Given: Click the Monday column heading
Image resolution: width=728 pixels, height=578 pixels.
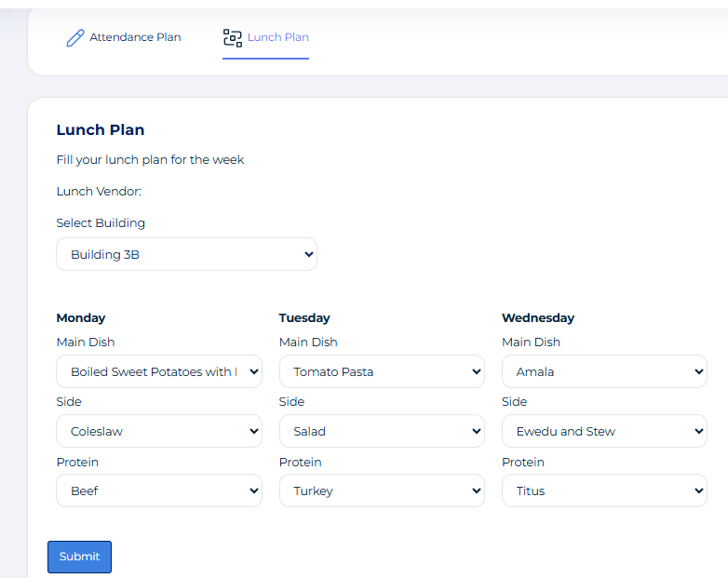Looking at the screenshot, I should 81,317.
